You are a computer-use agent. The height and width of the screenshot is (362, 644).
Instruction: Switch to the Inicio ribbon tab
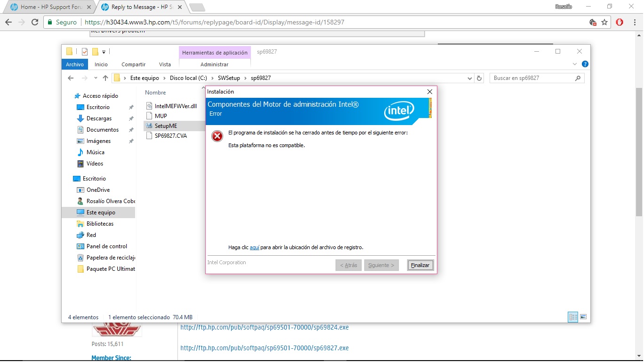tap(101, 64)
